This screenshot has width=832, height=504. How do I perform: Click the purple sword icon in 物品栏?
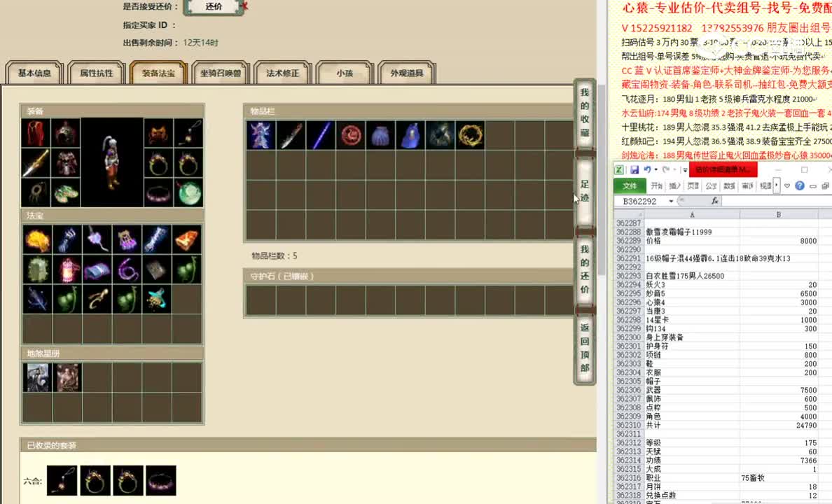point(321,134)
